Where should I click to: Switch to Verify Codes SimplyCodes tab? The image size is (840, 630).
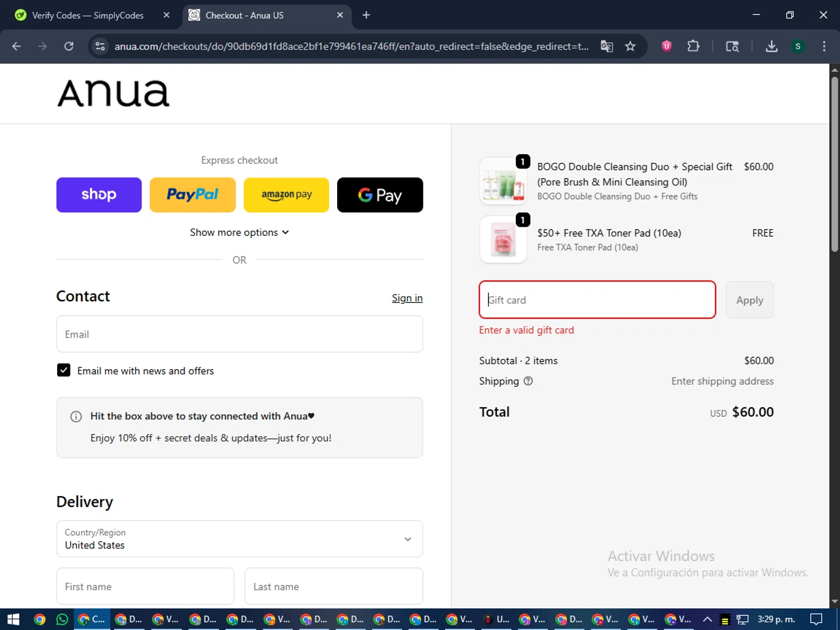click(87, 15)
